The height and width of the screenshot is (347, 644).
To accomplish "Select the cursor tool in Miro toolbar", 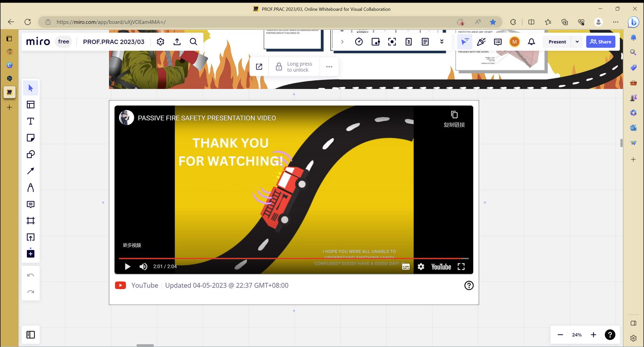I will (x=30, y=88).
